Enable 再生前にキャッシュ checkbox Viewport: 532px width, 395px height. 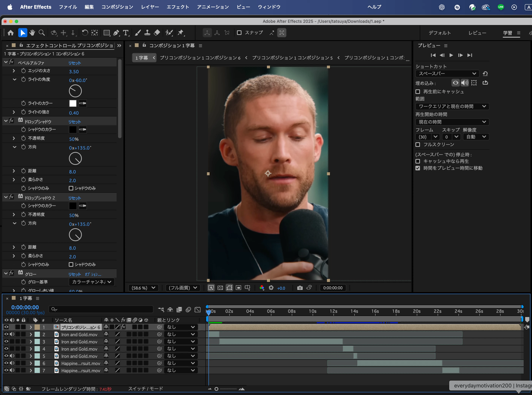pos(418,92)
